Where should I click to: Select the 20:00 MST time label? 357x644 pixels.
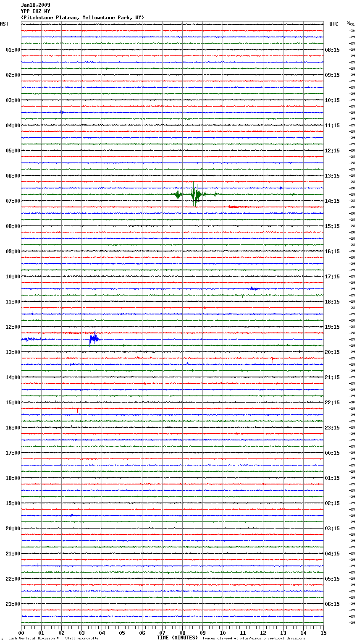tap(13, 529)
